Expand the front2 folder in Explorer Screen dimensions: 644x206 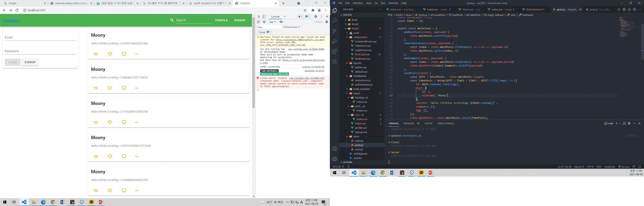click(x=355, y=24)
